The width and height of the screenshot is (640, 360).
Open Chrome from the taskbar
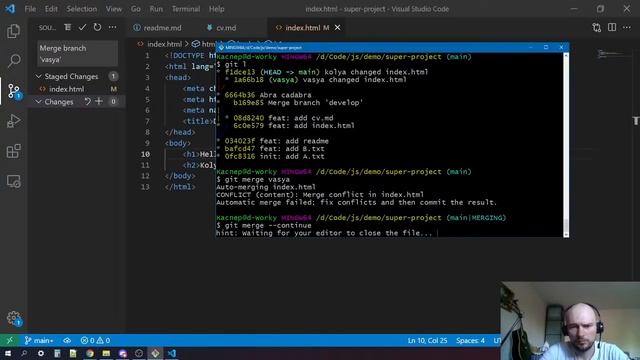tap(90, 353)
